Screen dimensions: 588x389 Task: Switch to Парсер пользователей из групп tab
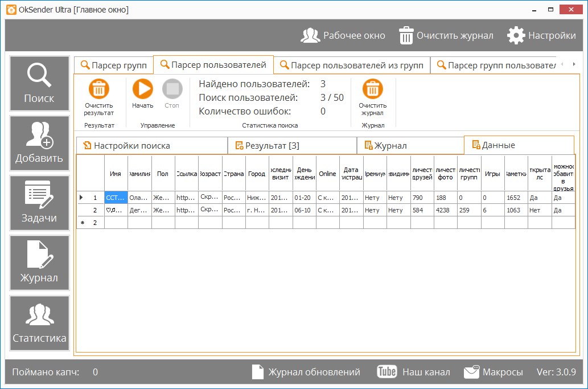pos(351,65)
